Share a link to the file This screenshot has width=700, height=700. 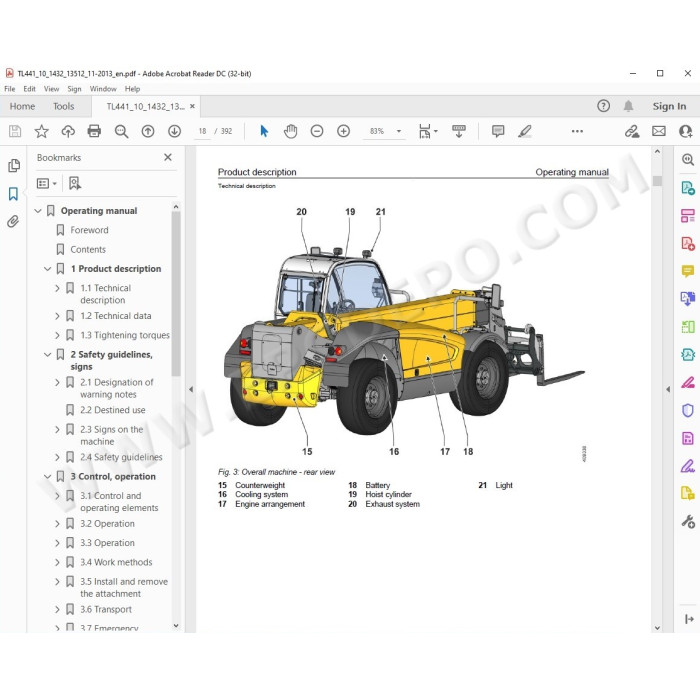pos(632,131)
